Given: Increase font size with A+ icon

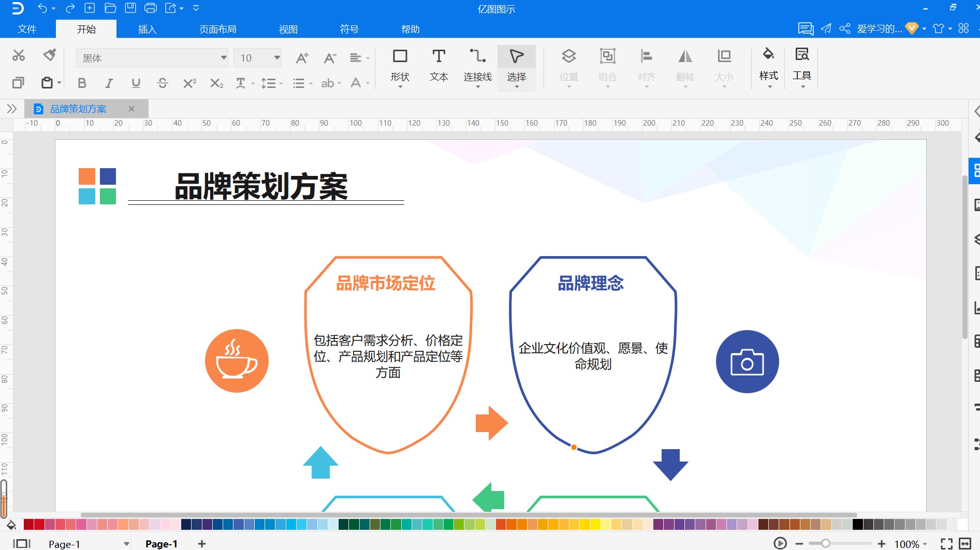Looking at the screenshot, I should point(302,58).
